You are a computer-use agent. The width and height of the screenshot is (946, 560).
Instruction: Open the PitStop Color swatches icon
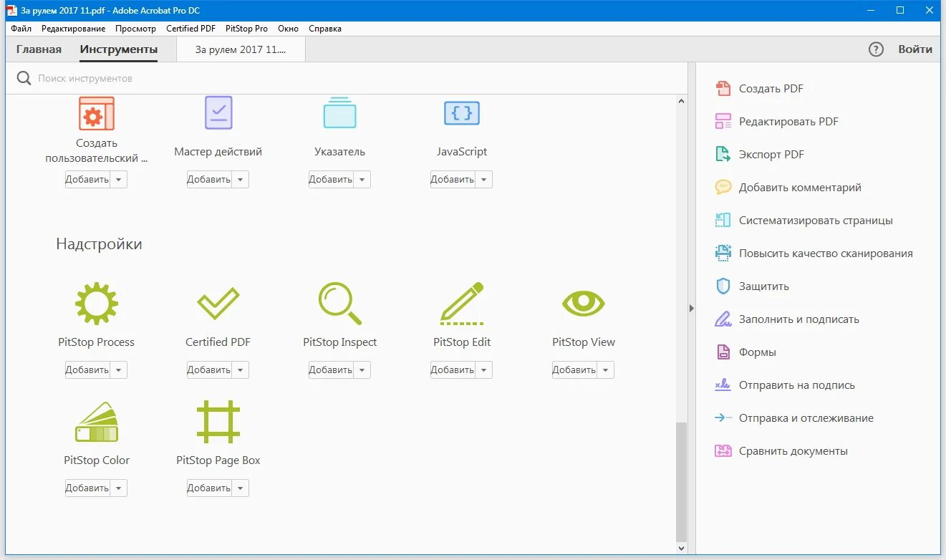tap(97, 422)
